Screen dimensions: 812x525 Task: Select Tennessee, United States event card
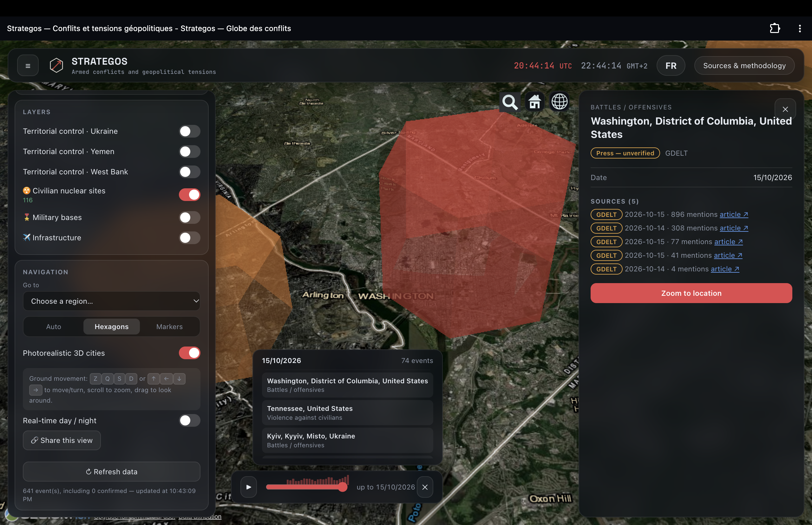click(x=348, y=412)
